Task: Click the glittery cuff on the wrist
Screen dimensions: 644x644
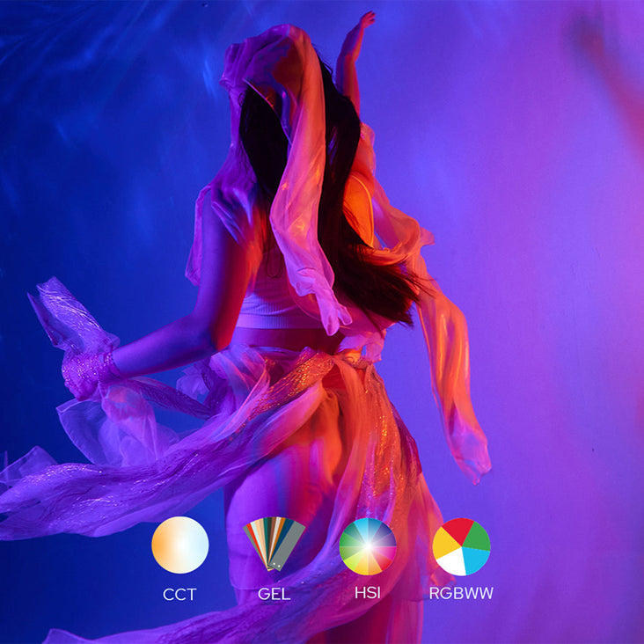Action: (x=86, y=370)
